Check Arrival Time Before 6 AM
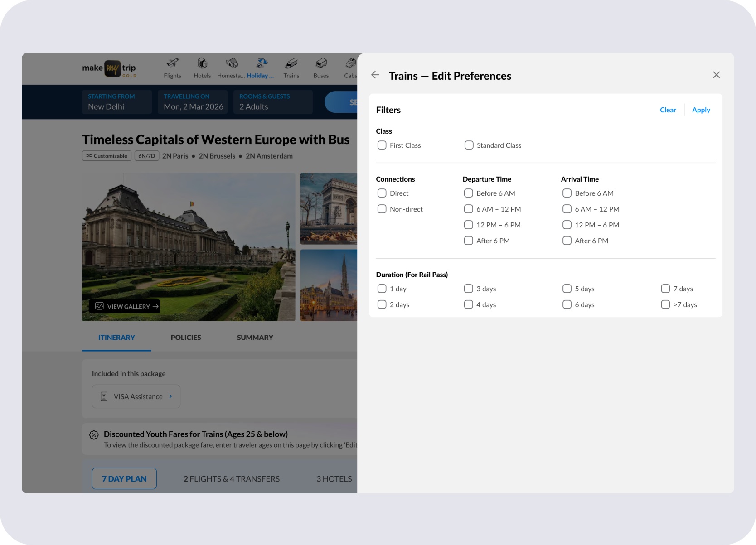This screenshot has height=545, width=756. pos(567,193)
